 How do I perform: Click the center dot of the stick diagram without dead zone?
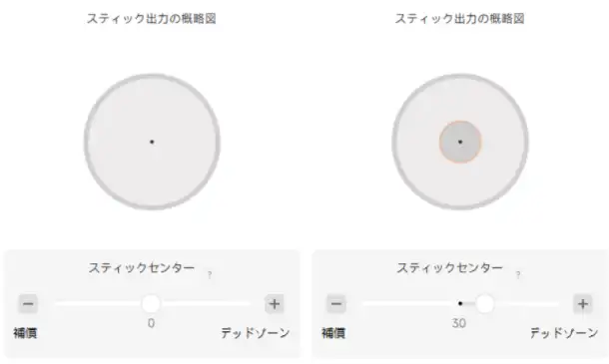152,142
